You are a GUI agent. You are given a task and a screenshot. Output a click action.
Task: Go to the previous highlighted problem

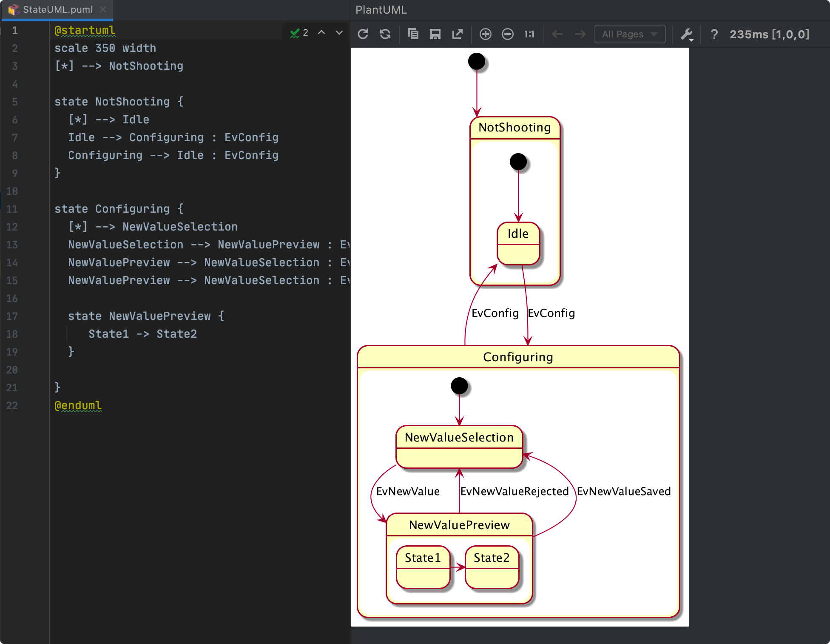(x=321, y=32)
